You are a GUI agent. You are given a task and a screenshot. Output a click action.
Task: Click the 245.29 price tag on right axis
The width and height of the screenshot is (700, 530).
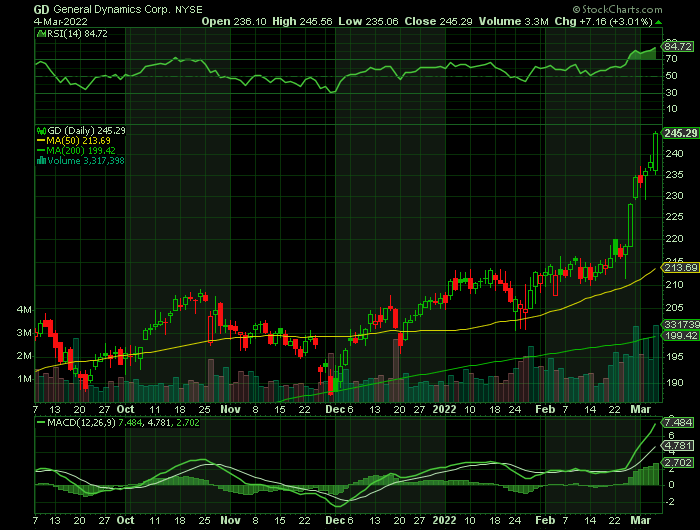click(680, 133)
